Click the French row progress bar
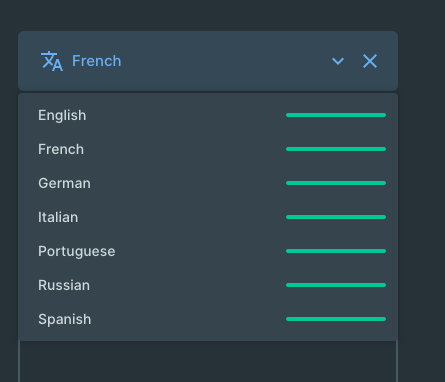 [336, 149]
